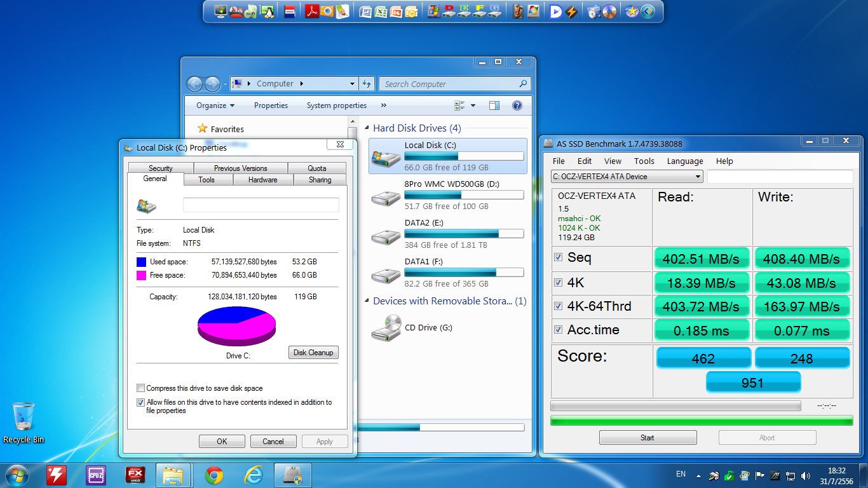This screenshot has height=488, width=868.
Task: Switch to the Previous Versions tab
Action: pyautogui.click(x=241, y=168)
